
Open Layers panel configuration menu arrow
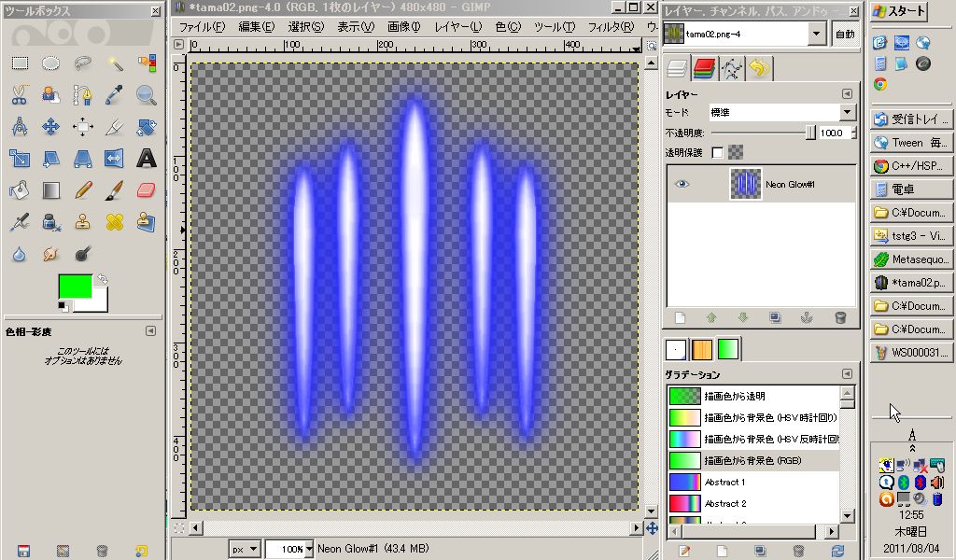click(847, 94)
